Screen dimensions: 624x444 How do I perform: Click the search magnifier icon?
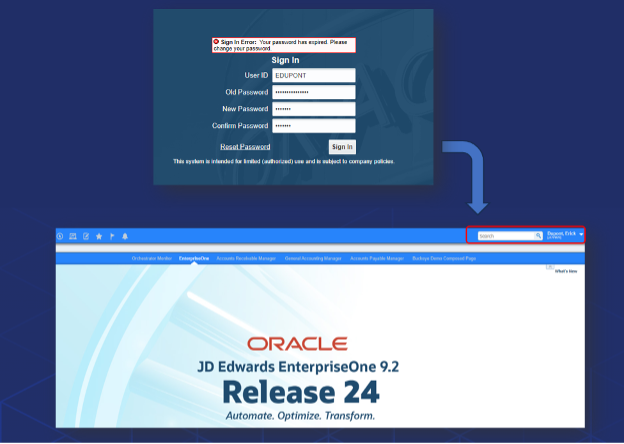coord(538,236)
